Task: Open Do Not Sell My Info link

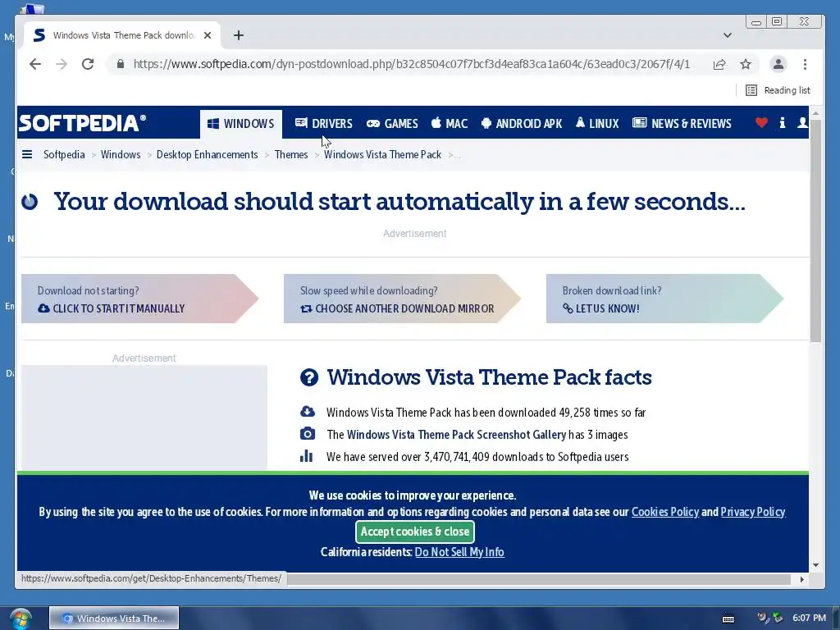Action: pyautogui.click(x=459, y=552)
